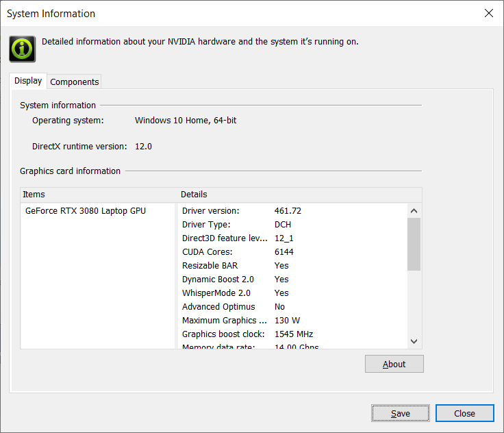Click the Advanced Optimus value No
Screen dimensions: 504x433
(x=279, y=307)
